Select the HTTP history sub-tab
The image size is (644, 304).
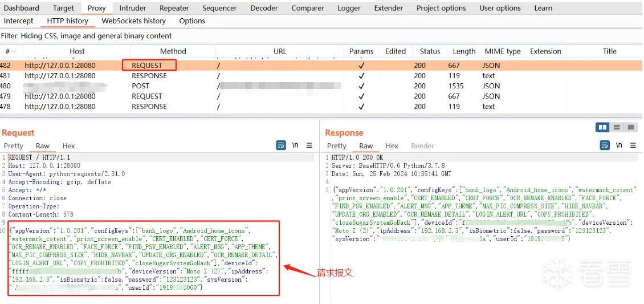[x=67, y=21]
